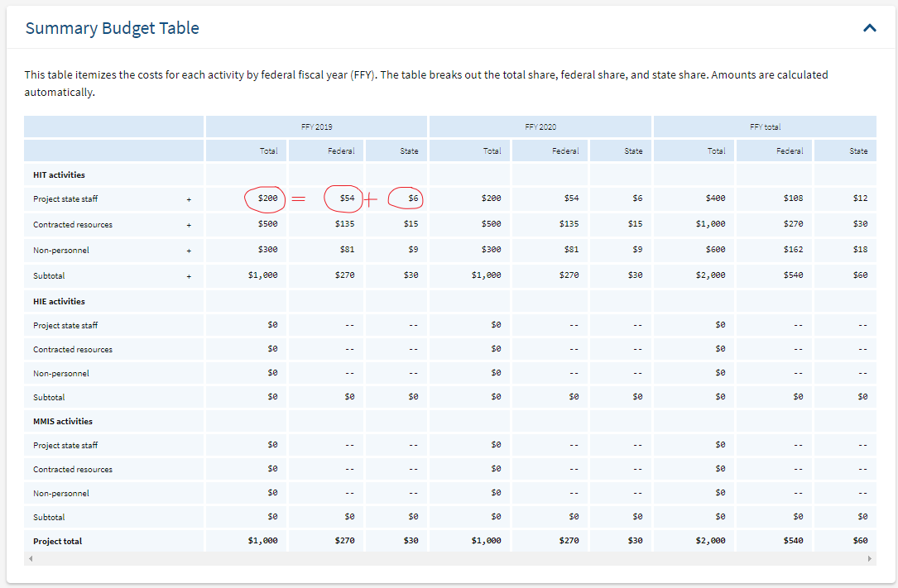
Task: Click the plus icon beside Subtotal
Action: (189, 275)
